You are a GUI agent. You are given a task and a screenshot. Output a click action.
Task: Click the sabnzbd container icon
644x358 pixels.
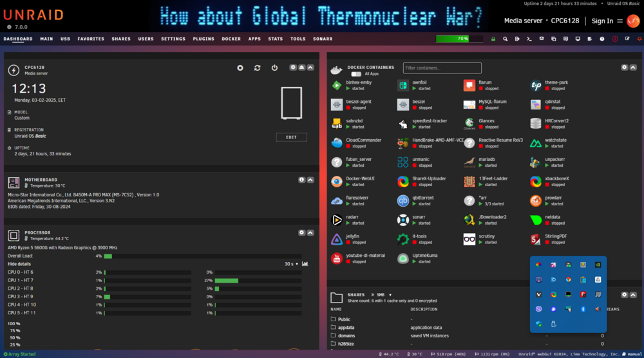pos(337,124)
